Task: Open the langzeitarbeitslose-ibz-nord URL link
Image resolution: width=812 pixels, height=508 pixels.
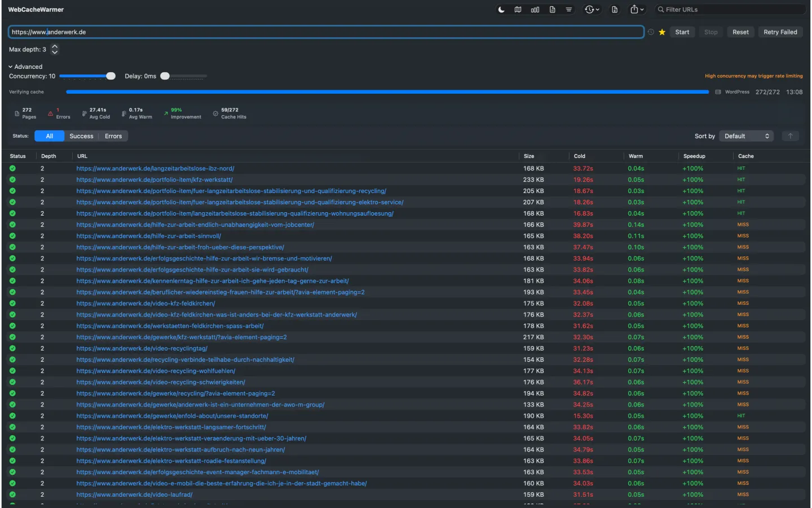Action: tap(155, 168)
